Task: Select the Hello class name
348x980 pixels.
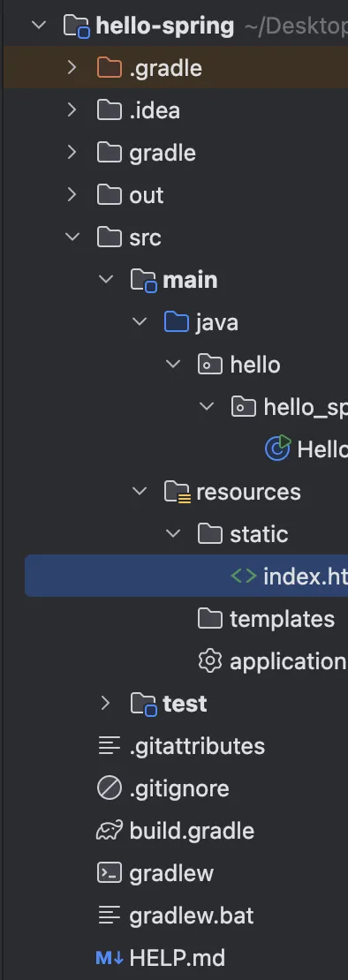Action: point(322,449)
